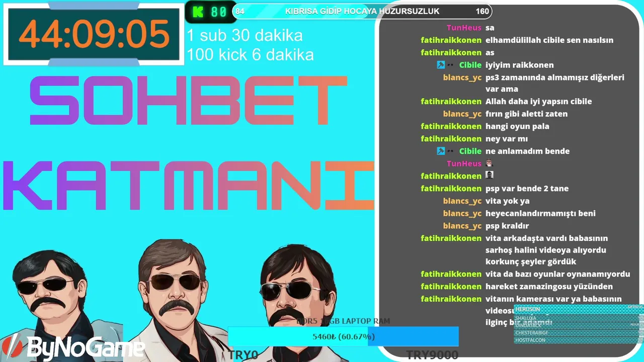This screenshot has height=362, width=644.
Task: Click the 'TRY9000' donation target label
Action: [x=432, y=355]
